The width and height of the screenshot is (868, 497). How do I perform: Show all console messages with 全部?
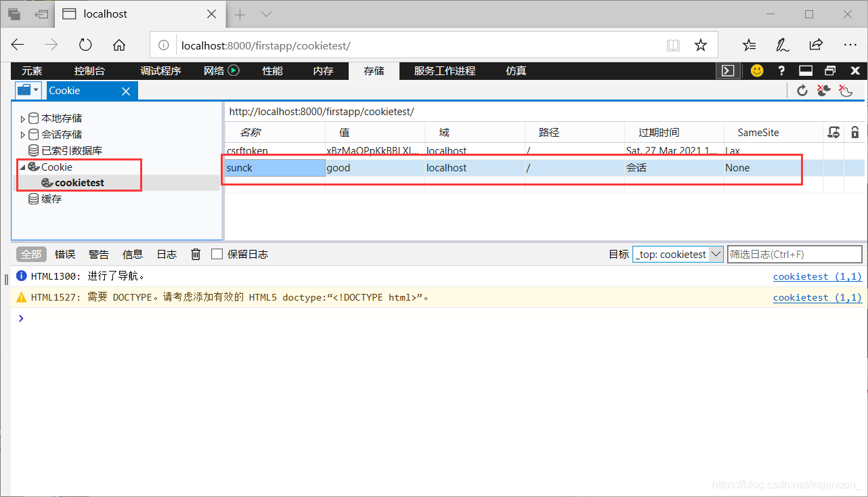(x=31, y=255)
